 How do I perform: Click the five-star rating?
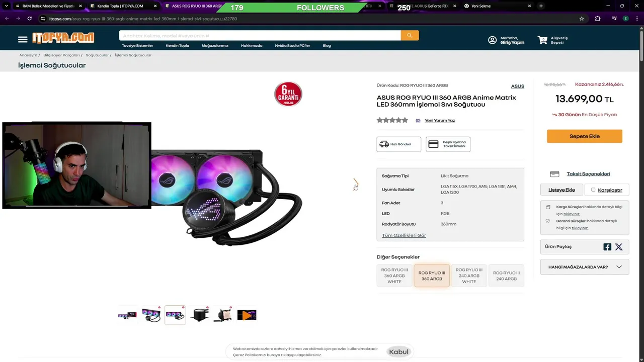click(392, 120)
